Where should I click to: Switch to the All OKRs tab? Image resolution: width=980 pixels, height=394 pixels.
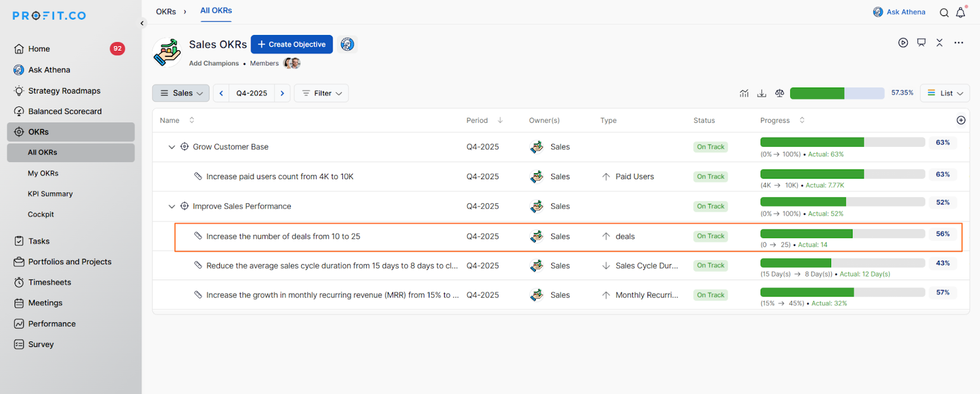[216, 10]
